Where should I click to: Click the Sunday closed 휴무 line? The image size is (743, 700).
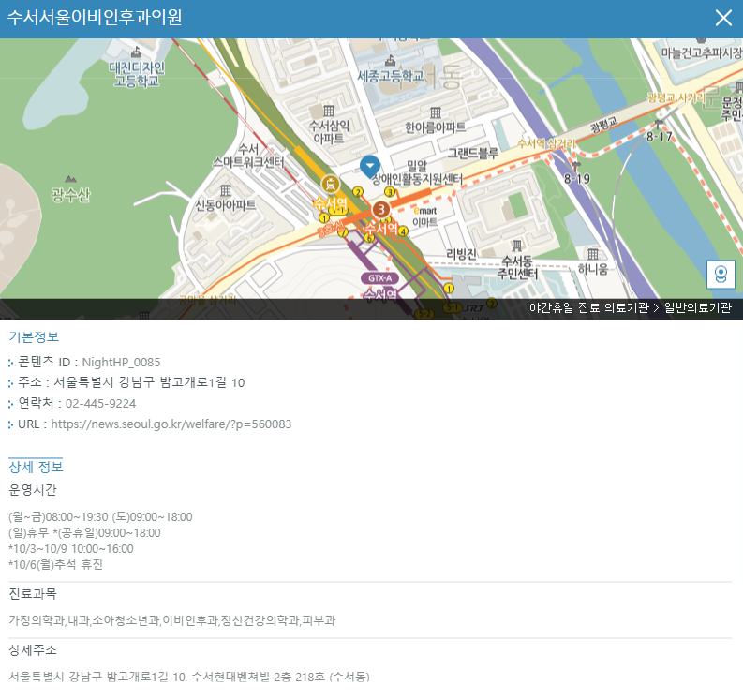pyautogui.click(x=85, y=533)
